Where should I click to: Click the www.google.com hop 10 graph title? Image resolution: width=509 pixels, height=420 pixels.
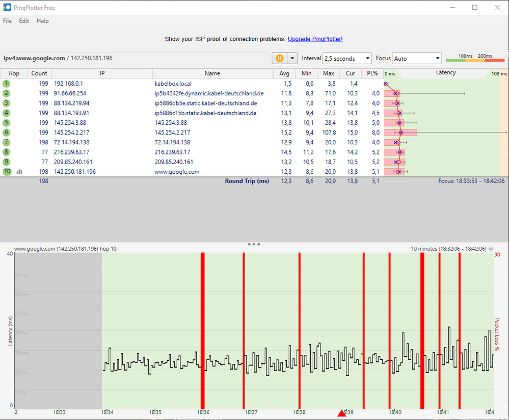65,249
